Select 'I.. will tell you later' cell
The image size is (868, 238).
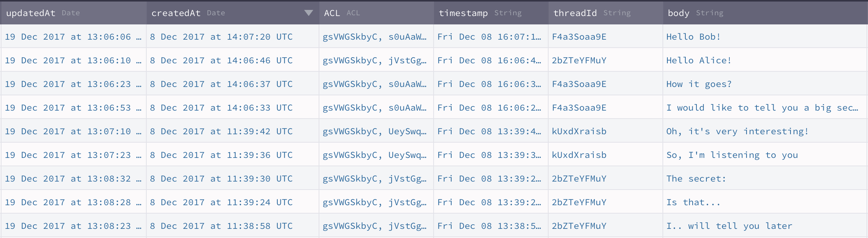[x=765, y=226]
